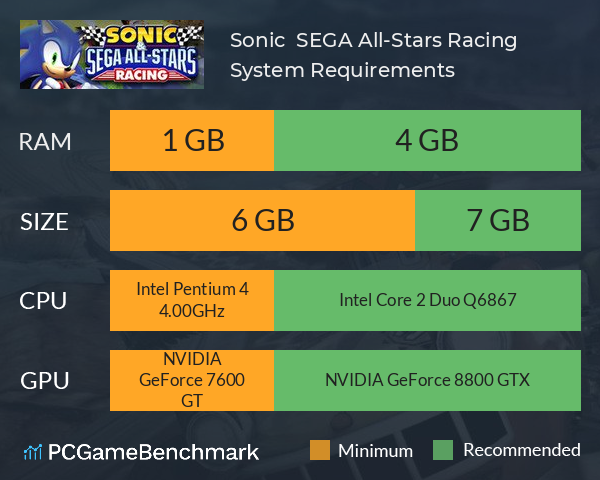This screenshot has width=600, height=480.
Task: Open the Sonic SEGA All-Stars Racing thumbnail
Action: [112, 54]
